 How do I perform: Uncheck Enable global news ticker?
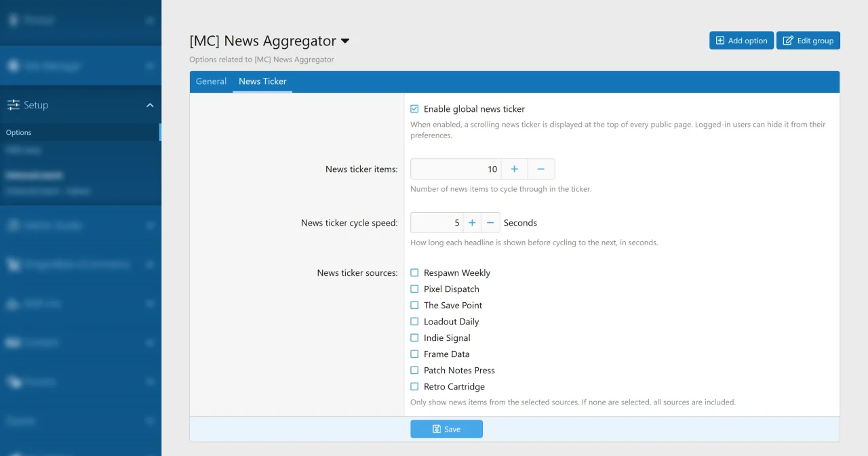coord(414,109)
